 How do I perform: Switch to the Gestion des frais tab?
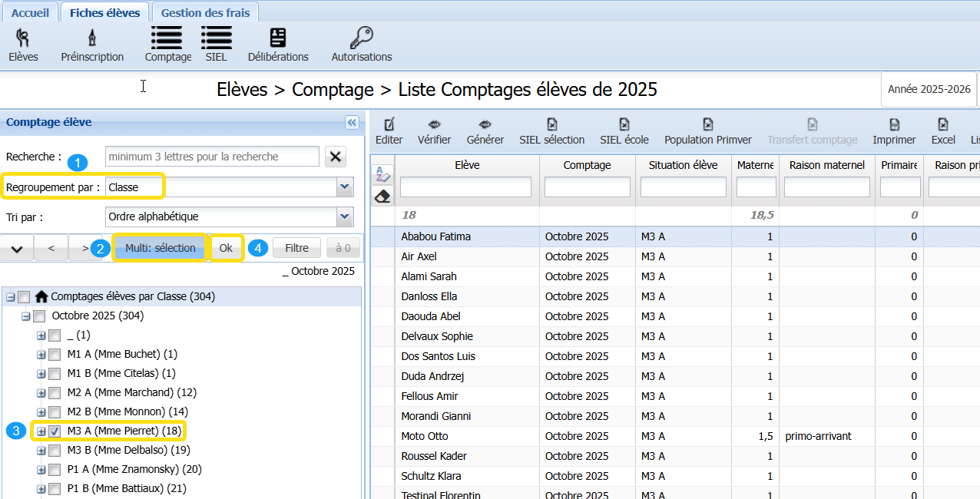tap(205, 13)
